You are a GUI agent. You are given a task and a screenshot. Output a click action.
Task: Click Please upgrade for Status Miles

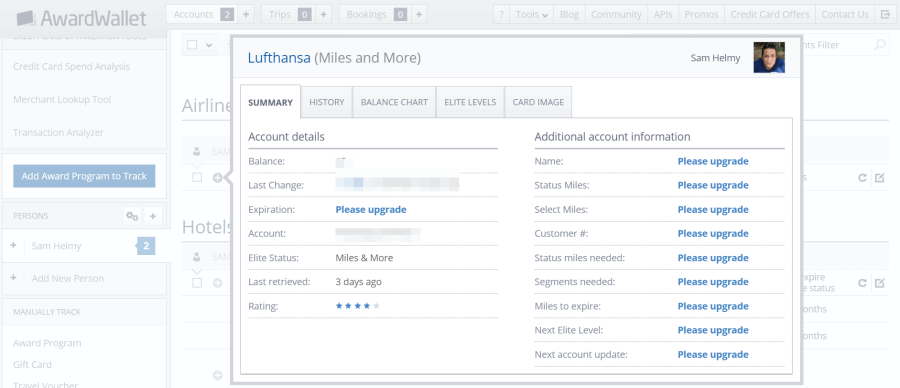(x=713, y=185)
